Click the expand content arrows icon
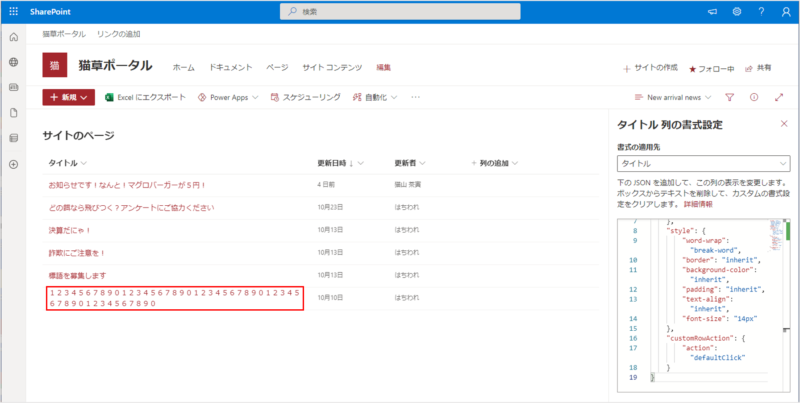 click(778, 98)
